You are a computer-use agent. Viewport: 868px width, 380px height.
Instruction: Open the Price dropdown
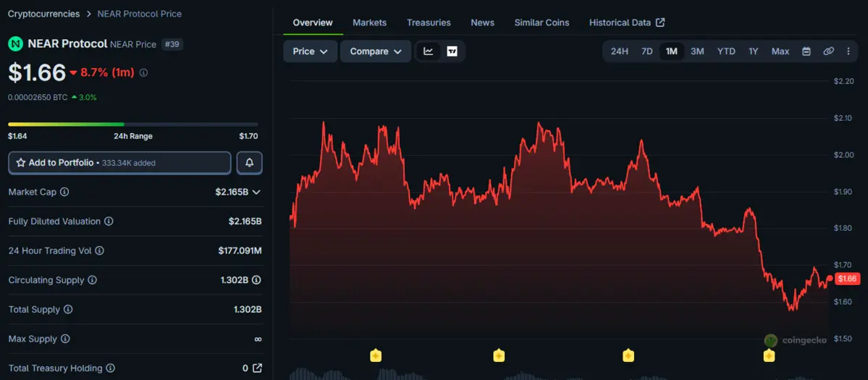point(310,51)
